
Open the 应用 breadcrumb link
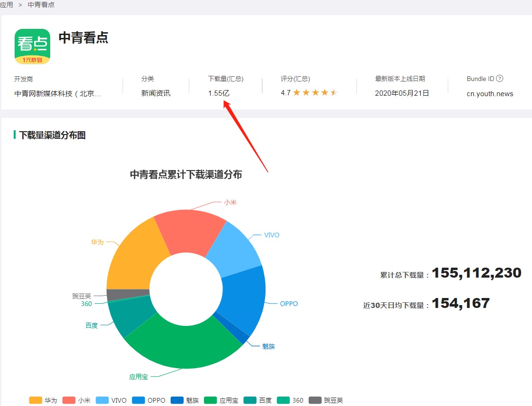point(7,5)
